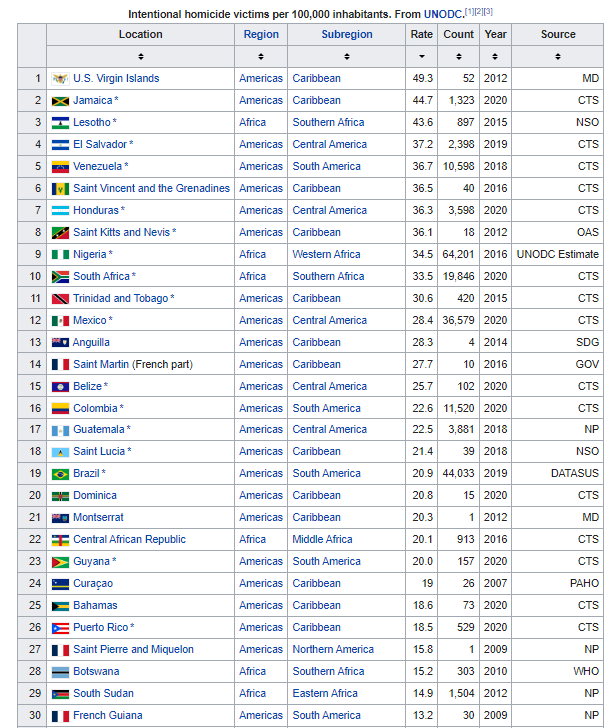Select the UNODC Estimate source cell
The width and height of the screenshot is (608, 728).
[x=557, y=254]
